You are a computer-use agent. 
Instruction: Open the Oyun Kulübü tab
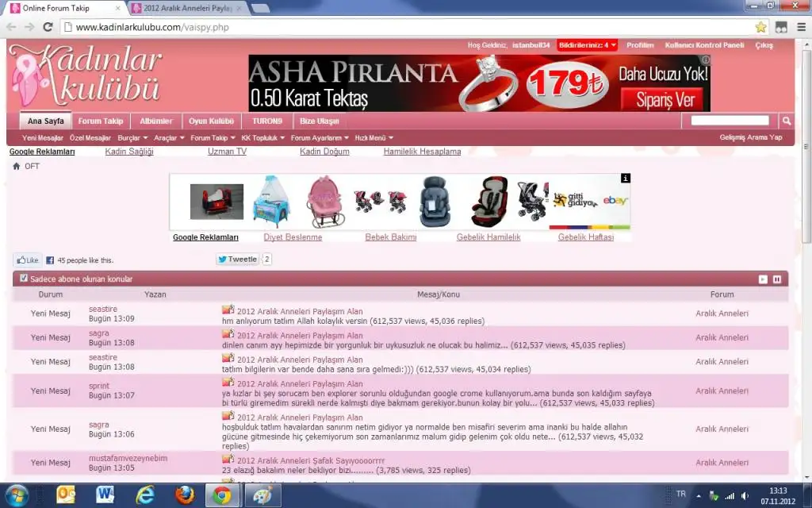coord(211,121)
